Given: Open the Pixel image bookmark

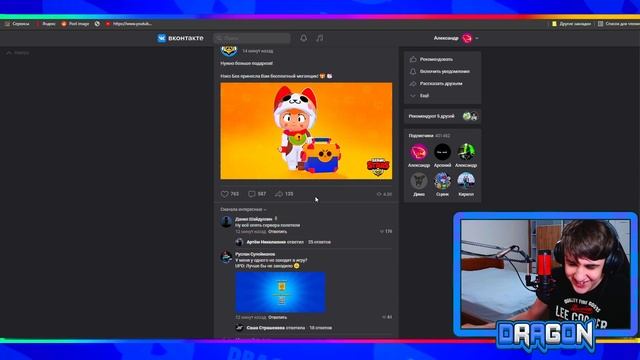Looking at the screenshot, I should point(75,24).
